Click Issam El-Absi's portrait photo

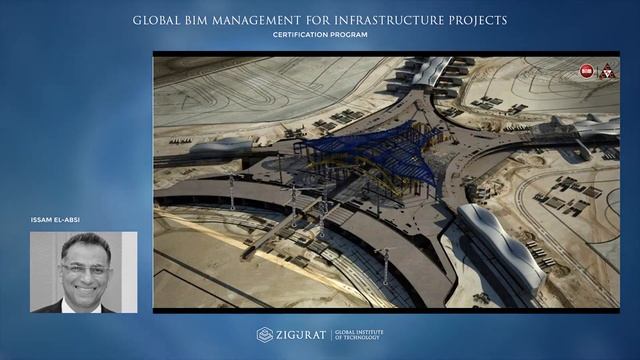(84, 272)
